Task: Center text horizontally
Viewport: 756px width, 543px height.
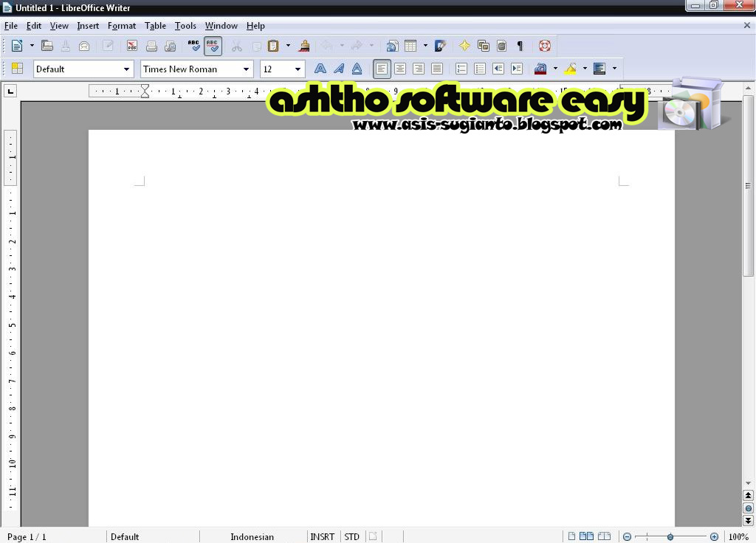Action: (400, 69)
